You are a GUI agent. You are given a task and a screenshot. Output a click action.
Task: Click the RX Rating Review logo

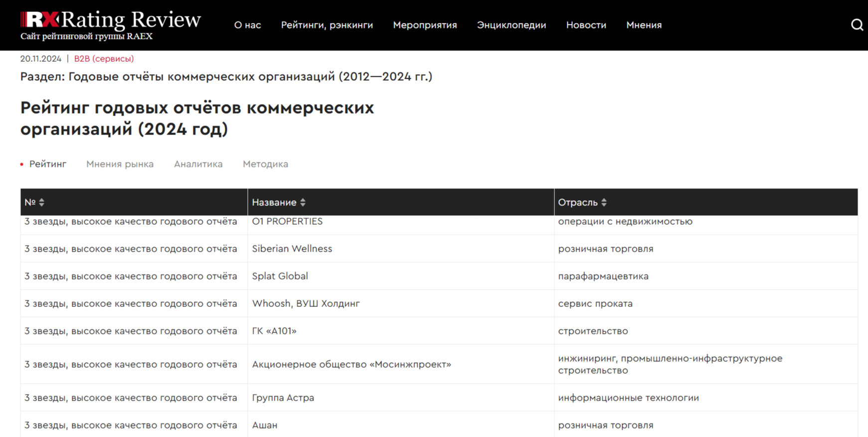click(x=111, y=20)
